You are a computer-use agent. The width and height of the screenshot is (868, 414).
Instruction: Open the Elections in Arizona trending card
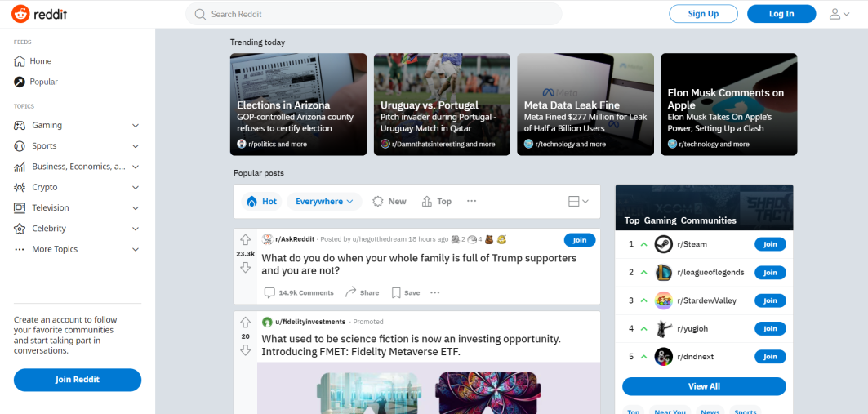[x=298, y=104]
